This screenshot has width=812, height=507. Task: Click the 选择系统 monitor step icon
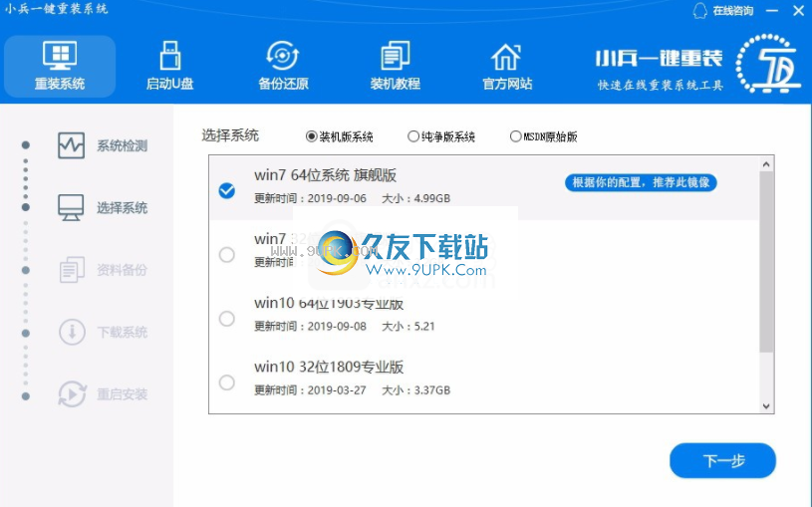pos(71,207)
